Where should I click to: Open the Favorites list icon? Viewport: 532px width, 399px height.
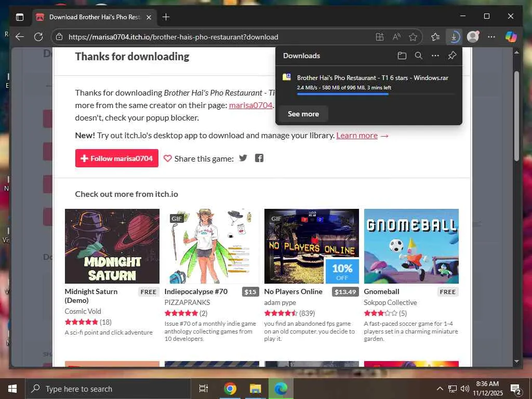[x=435, y=37]
